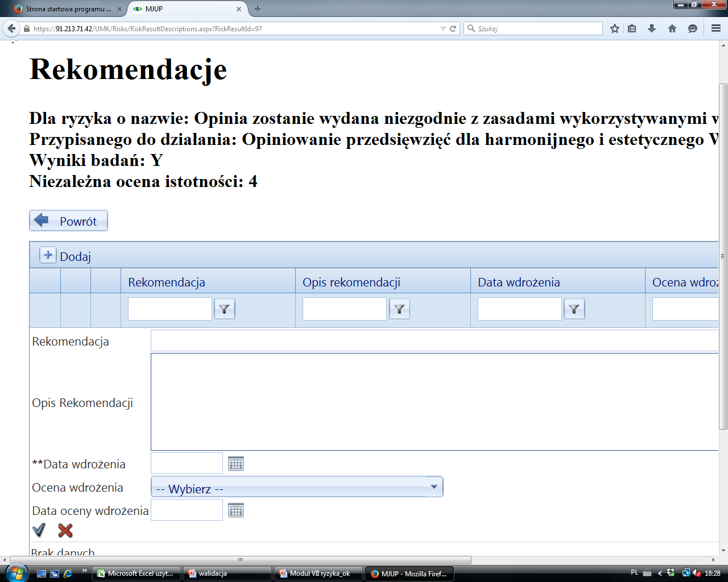
Task: Click the Data wdrożenia filter input
Action: 520,309
